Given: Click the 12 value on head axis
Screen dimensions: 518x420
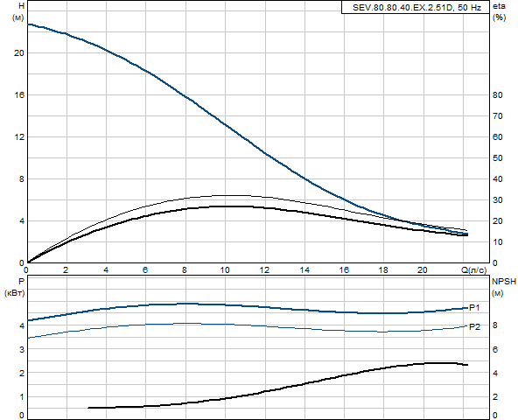Looking at the screenshot, I should click(x=19, y=137).
